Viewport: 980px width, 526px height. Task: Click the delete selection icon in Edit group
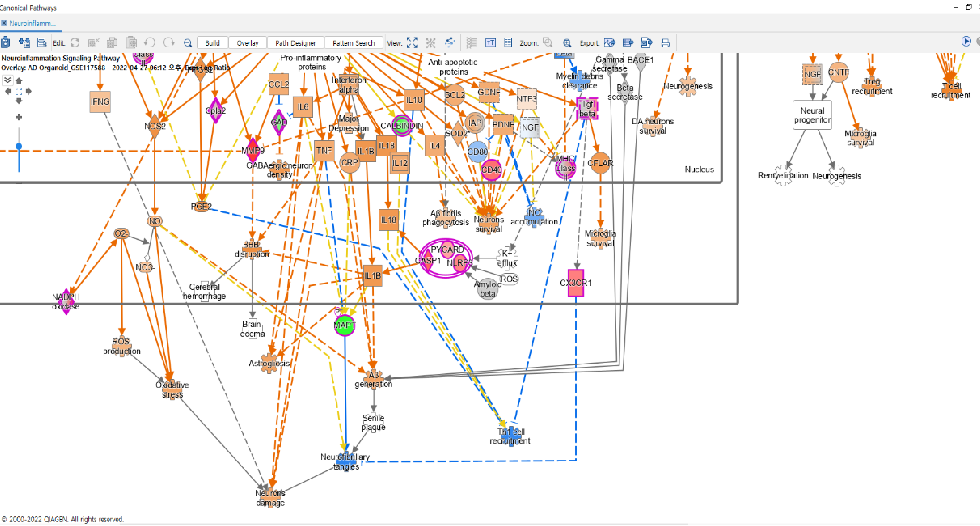[93, 43]
